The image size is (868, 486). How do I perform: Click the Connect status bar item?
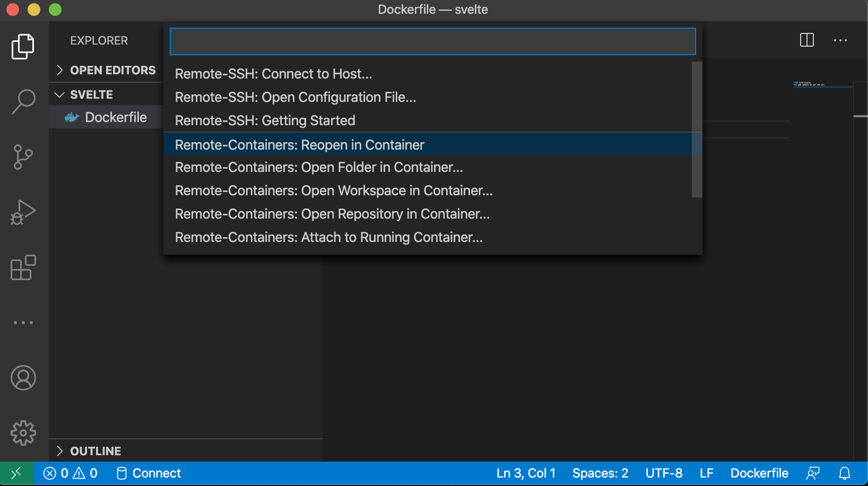coord(149,473)
